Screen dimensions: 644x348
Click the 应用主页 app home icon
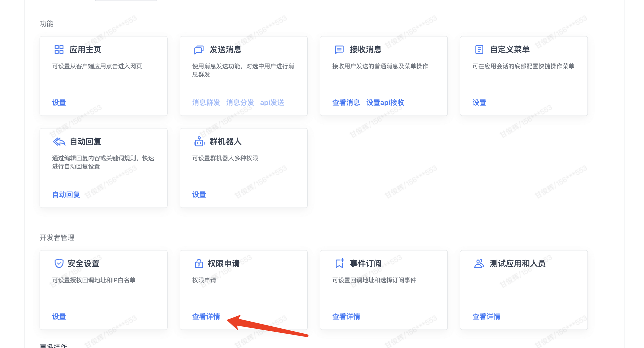[59, 49]
